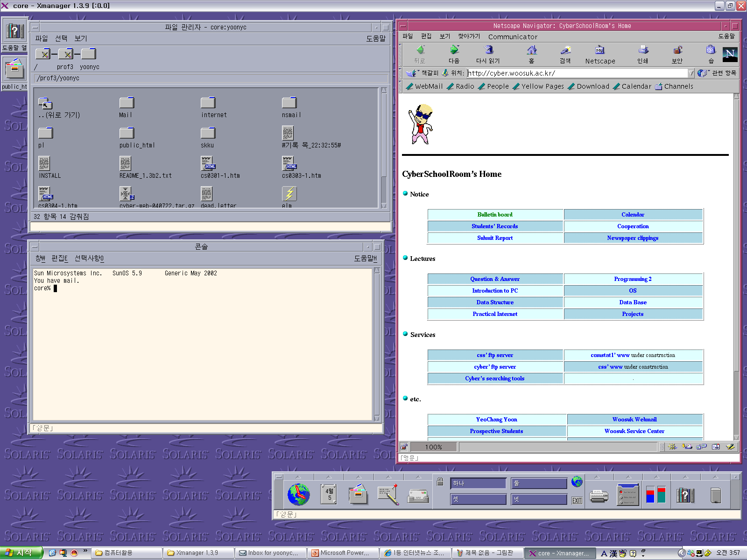Click the /prof3/yoonyc path field in File Manager

[211, 78]
